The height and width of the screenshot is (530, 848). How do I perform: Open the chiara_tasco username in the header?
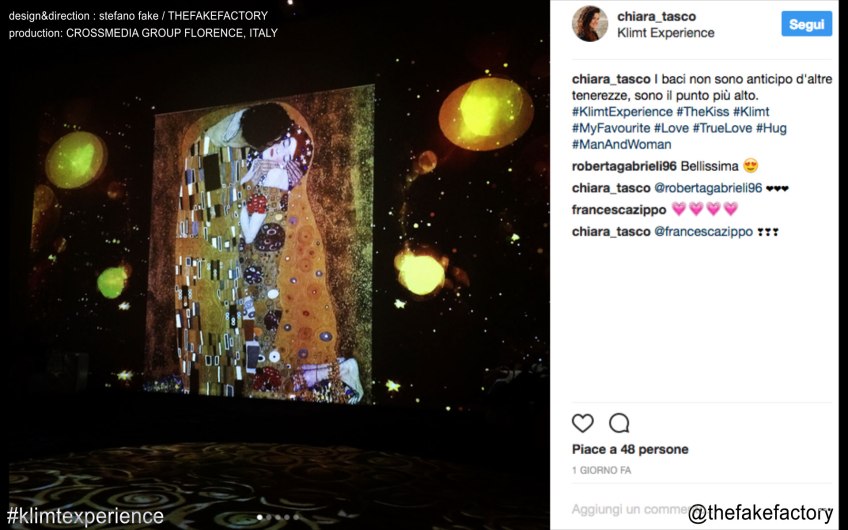click(x=656, y=17)
